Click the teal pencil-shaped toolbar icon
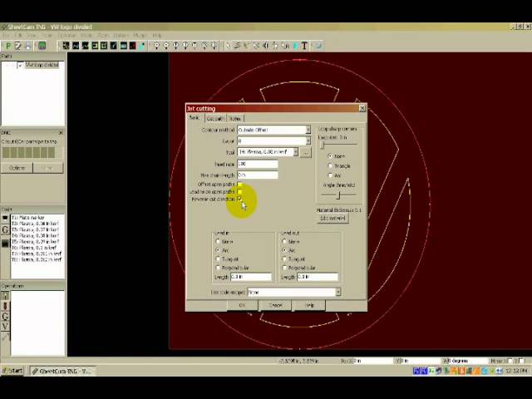This screenshot has width=532, height=399. 142,46
